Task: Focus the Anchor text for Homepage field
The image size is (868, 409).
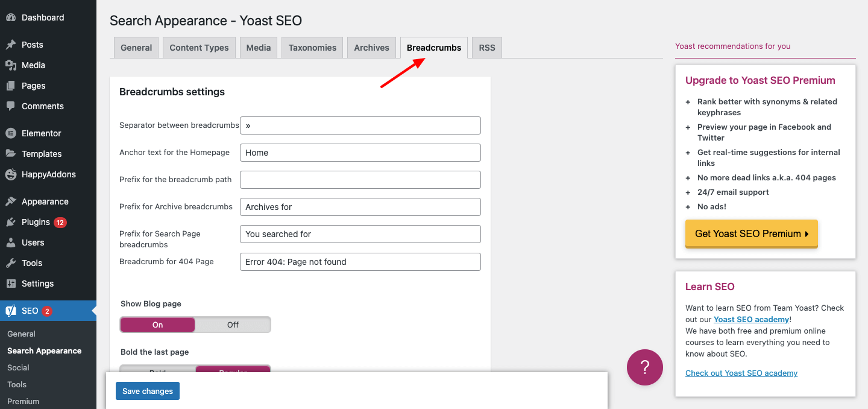Action: (360, 153)
